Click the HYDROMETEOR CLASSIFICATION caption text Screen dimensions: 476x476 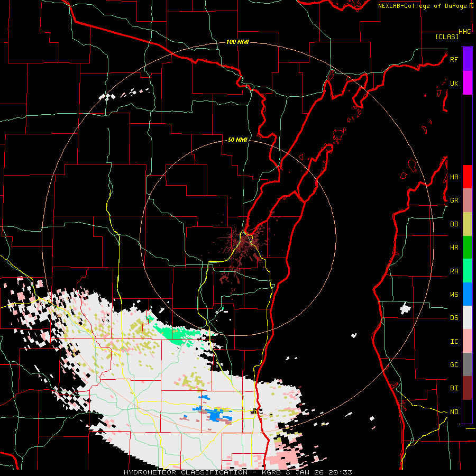[186, 472]
